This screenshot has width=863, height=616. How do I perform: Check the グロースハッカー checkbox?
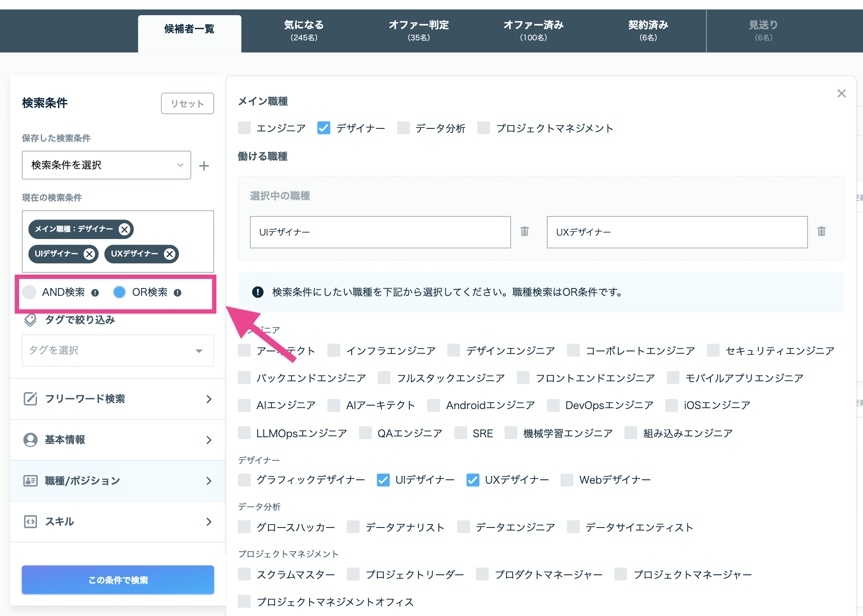[x=244, y=527]
